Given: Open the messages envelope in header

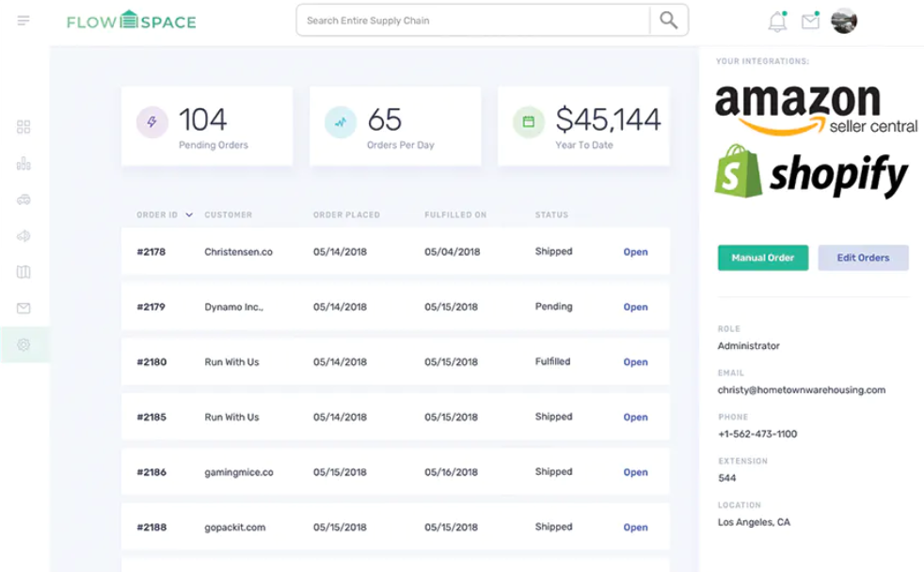Looking at the screenshot, I should point(810,22).
